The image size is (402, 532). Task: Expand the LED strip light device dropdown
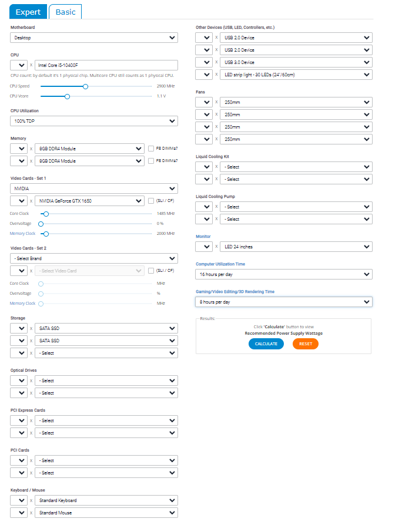[x=296, y=75]
